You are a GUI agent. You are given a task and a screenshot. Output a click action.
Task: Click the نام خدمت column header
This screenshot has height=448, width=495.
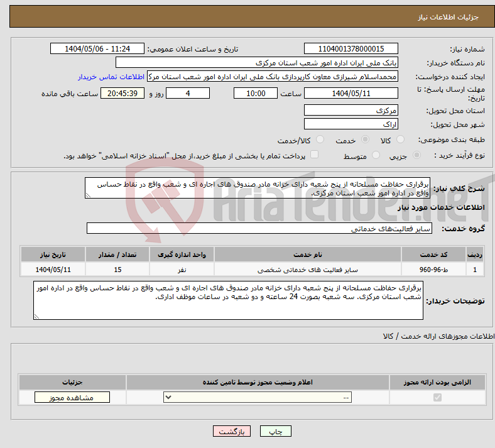coord(307,254)
